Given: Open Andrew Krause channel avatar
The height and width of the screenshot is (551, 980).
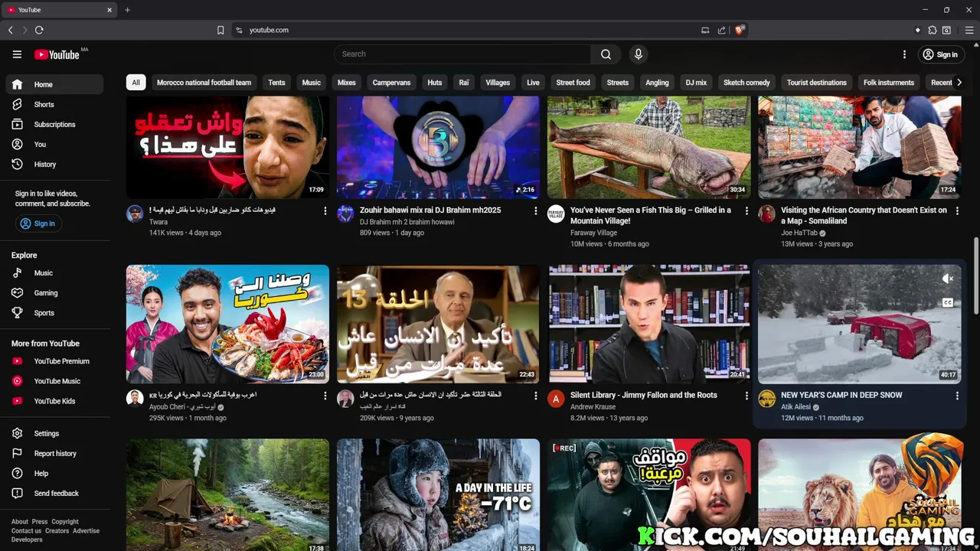Looking at the screenshot, I should (556, 399).
